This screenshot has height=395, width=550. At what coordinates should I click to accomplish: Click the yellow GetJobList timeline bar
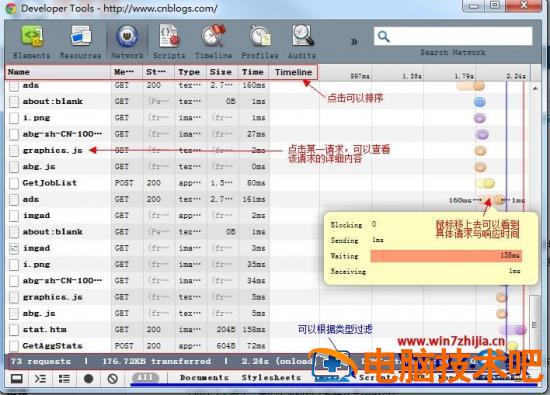(485, 183)
